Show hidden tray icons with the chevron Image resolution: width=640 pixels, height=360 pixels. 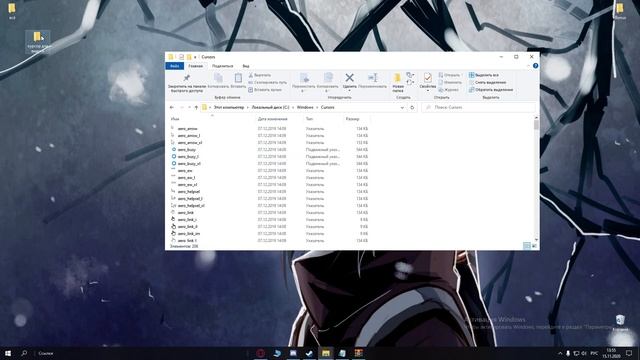(560, 353)
